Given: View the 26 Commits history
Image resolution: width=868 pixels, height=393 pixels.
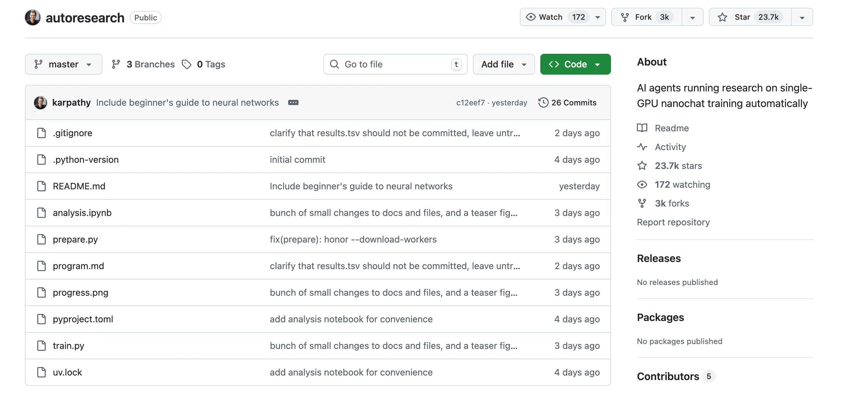Looking at the screenshot, I should 568,102.
